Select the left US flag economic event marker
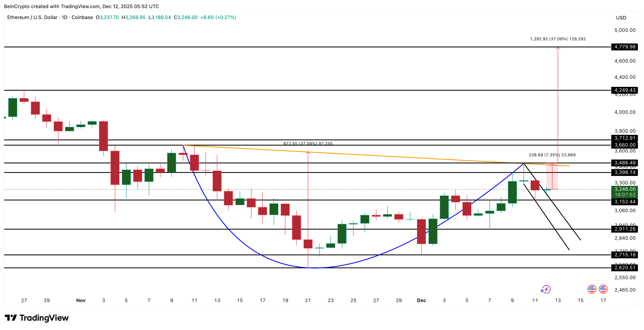644x330 pixels. (591, 288)
